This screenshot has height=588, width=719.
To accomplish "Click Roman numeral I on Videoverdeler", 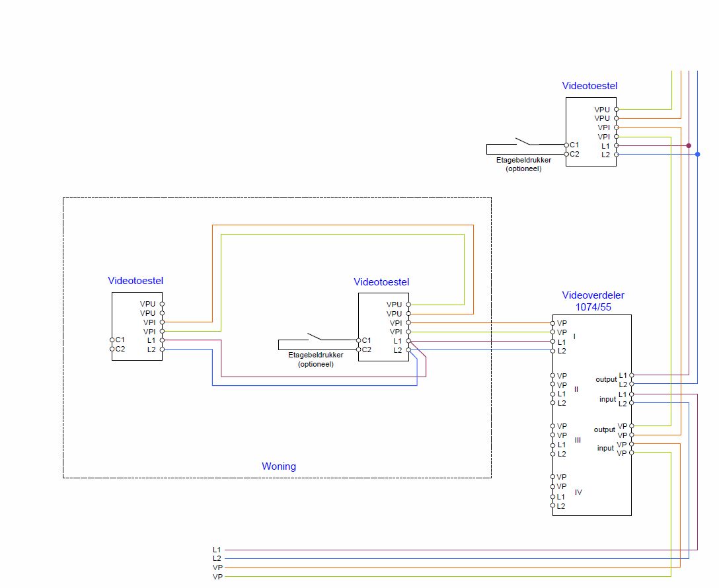I will [x=574, y=336].
